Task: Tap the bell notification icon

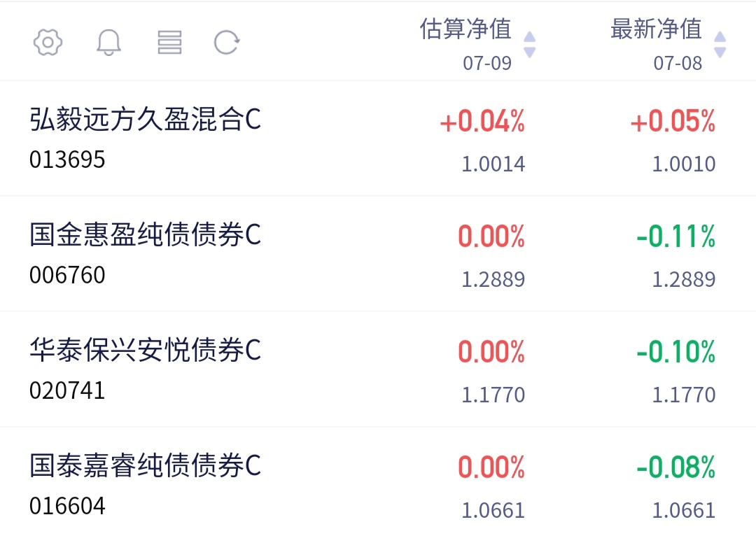Action: pyautogui.click(x=108, y=43)
